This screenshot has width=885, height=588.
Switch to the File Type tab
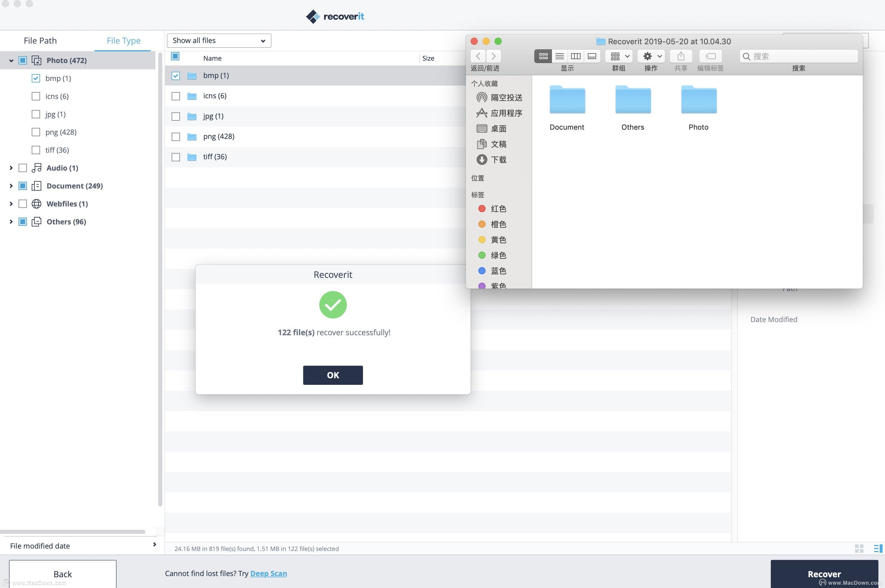123,41
